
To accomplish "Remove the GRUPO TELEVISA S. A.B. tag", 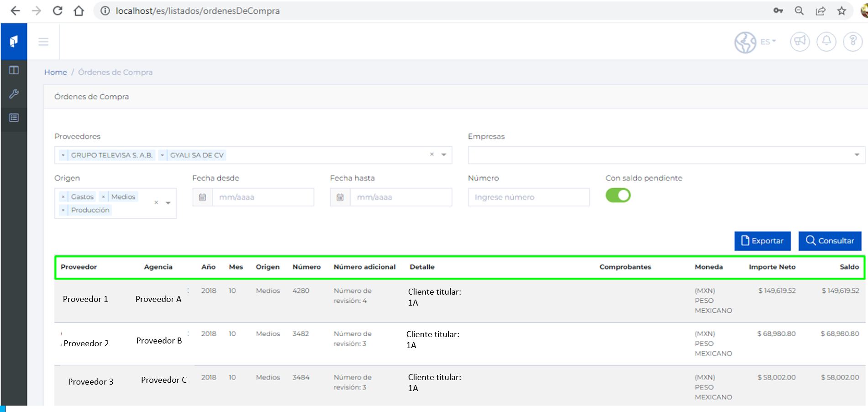I will [x=63, y=155].
